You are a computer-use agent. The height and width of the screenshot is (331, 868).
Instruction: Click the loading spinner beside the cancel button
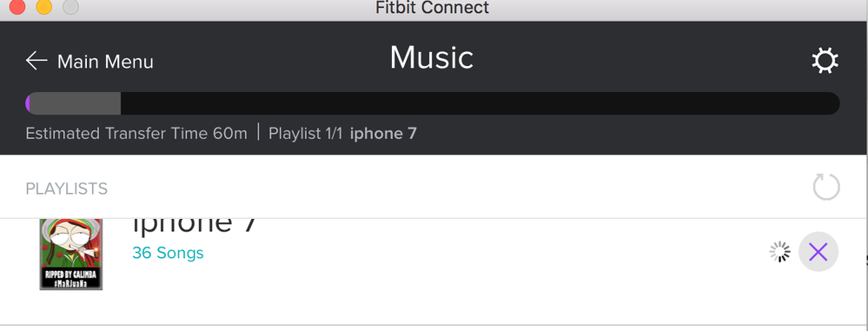point(780,252)
